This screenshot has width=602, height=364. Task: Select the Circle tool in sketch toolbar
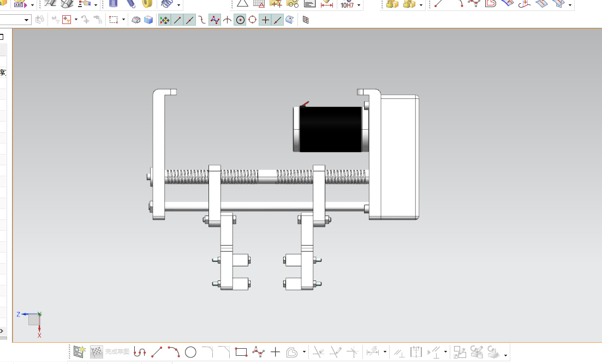point(190,352)
